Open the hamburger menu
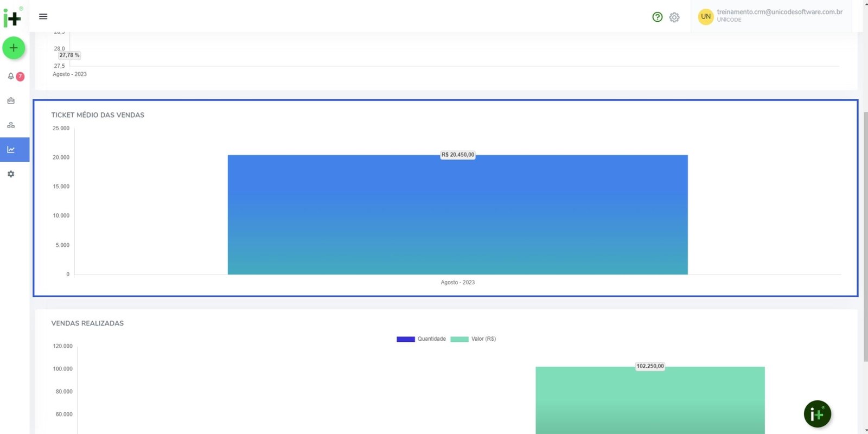This screenshot has width=868, height=434. (x=43, y=17)
